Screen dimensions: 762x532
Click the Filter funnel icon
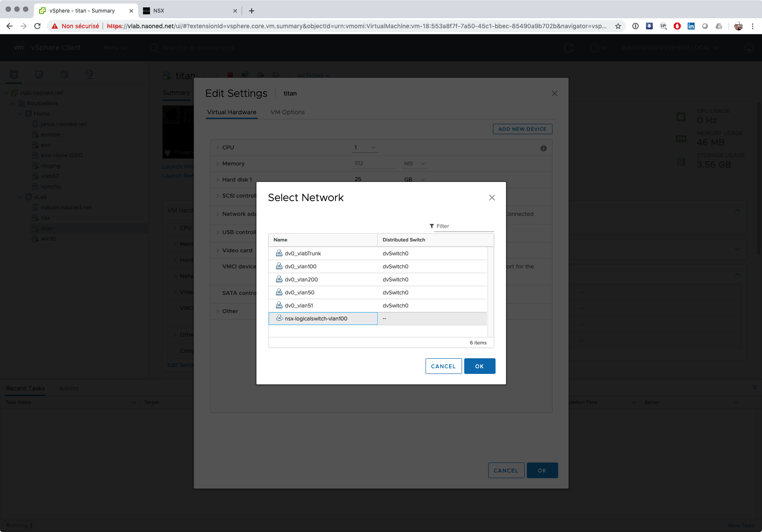(432, 226)
